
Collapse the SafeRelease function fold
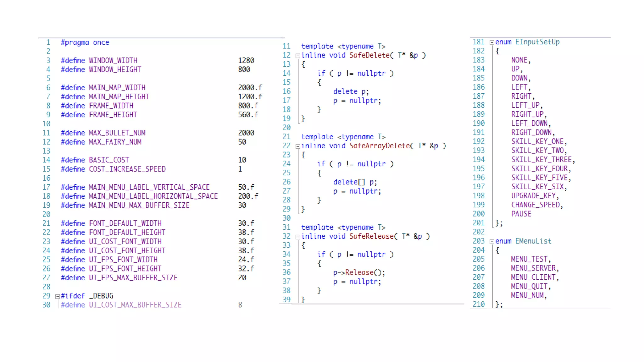(x=297, y=237)
